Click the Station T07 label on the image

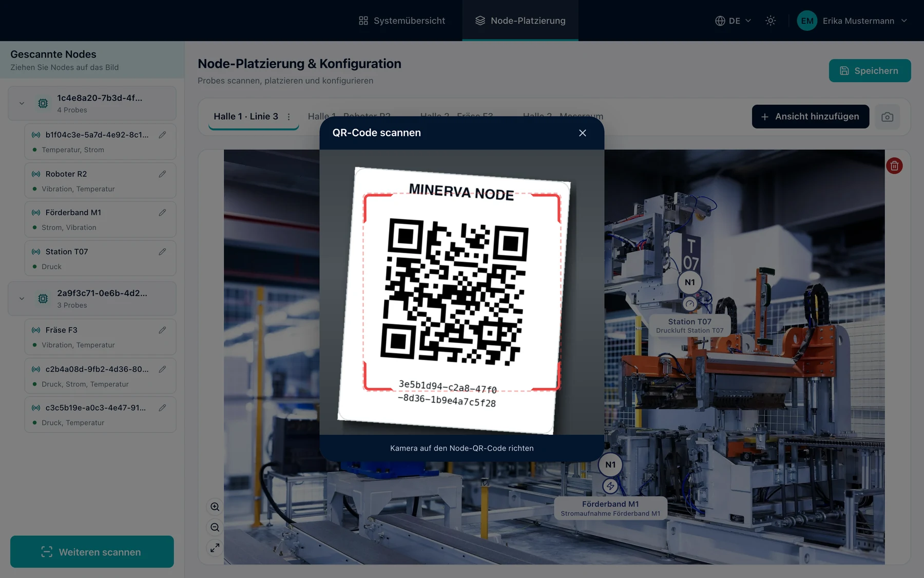tap(689, 326)
